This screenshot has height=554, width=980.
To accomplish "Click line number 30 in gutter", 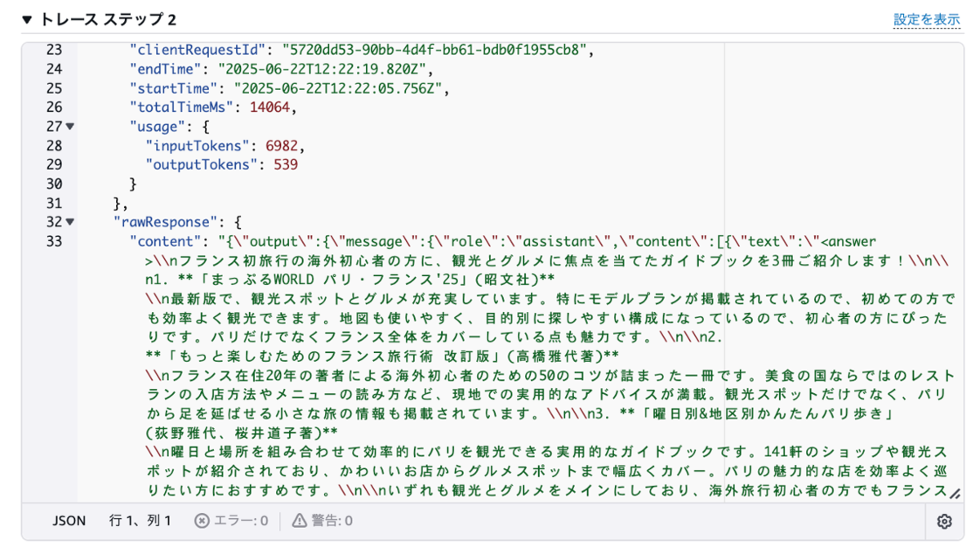I will 54,184.
